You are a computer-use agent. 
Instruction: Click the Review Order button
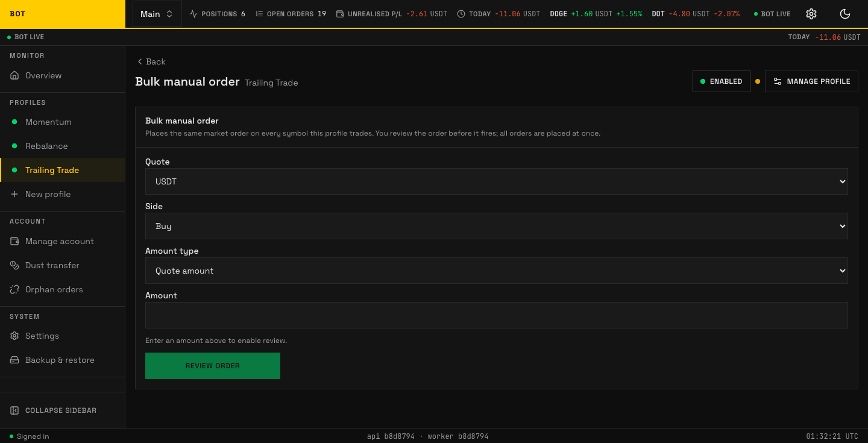point(213,366)
